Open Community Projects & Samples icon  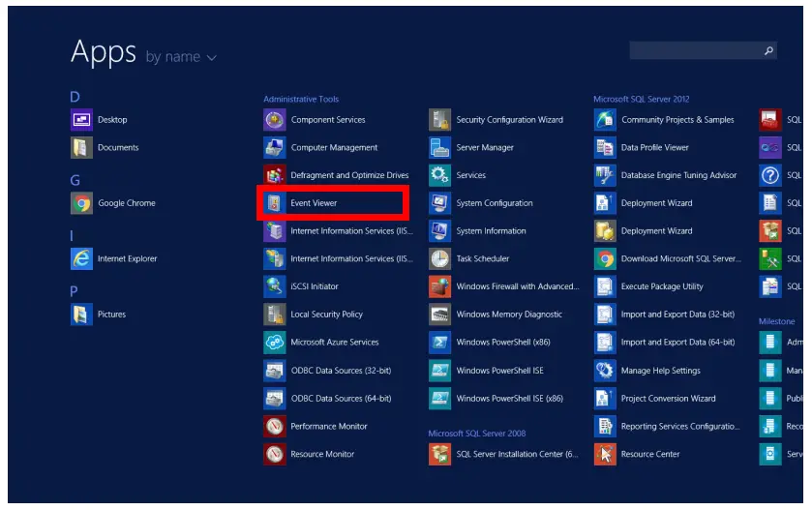(605, 120)
